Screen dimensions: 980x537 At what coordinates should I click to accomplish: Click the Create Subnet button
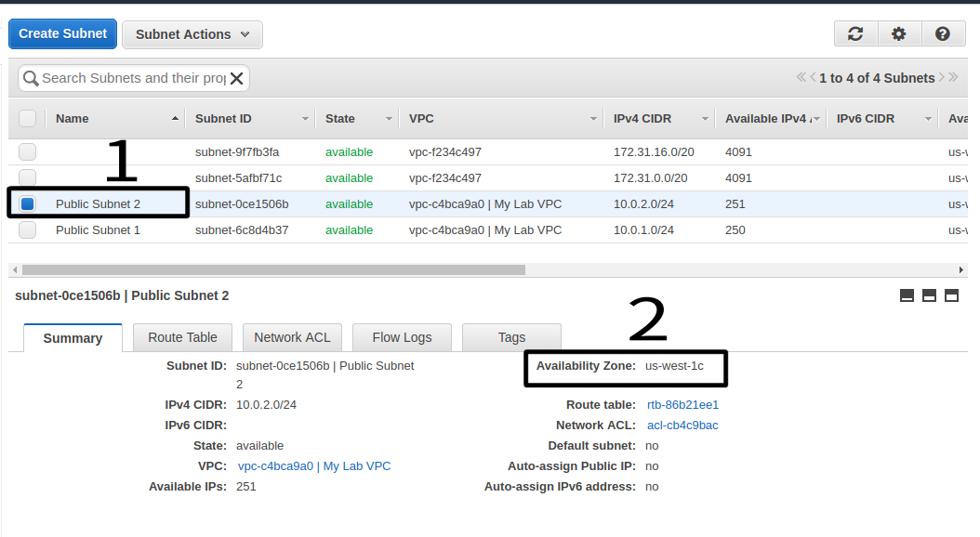[x=63, y=33]
